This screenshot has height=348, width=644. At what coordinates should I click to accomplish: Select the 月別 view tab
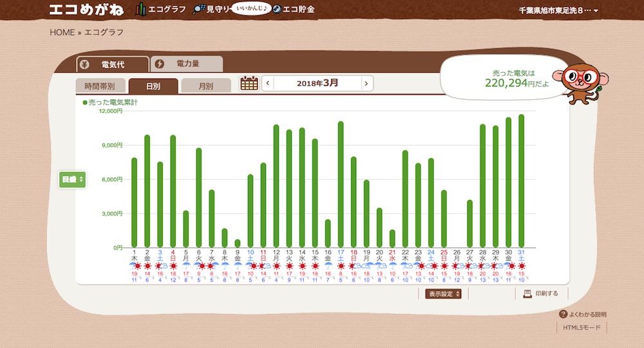pos(205,86)
